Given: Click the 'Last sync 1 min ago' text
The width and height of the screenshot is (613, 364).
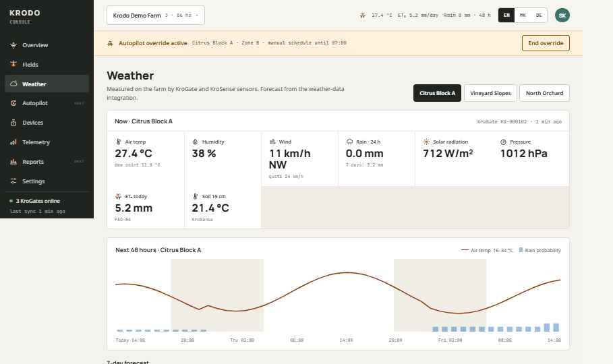Looking at the screenshot, I should 38,211.
